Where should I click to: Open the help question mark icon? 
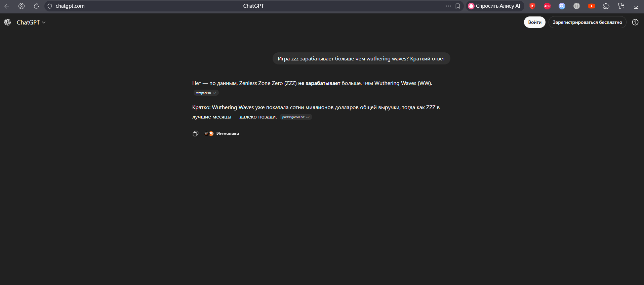click(635, 22)
